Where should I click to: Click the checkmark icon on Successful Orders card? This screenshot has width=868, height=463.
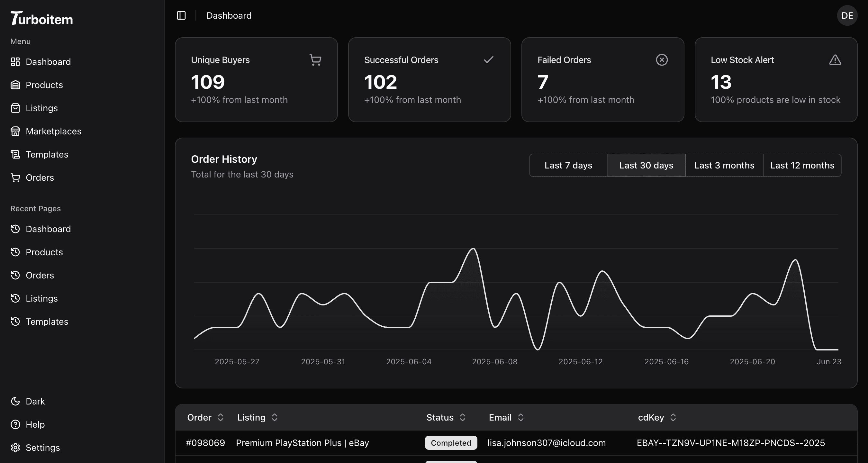pos(488,60)
